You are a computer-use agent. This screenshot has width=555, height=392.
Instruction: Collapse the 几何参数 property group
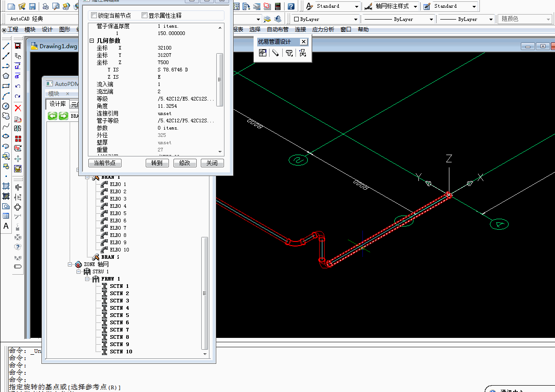pyautogui.click(x=92, y=41)
